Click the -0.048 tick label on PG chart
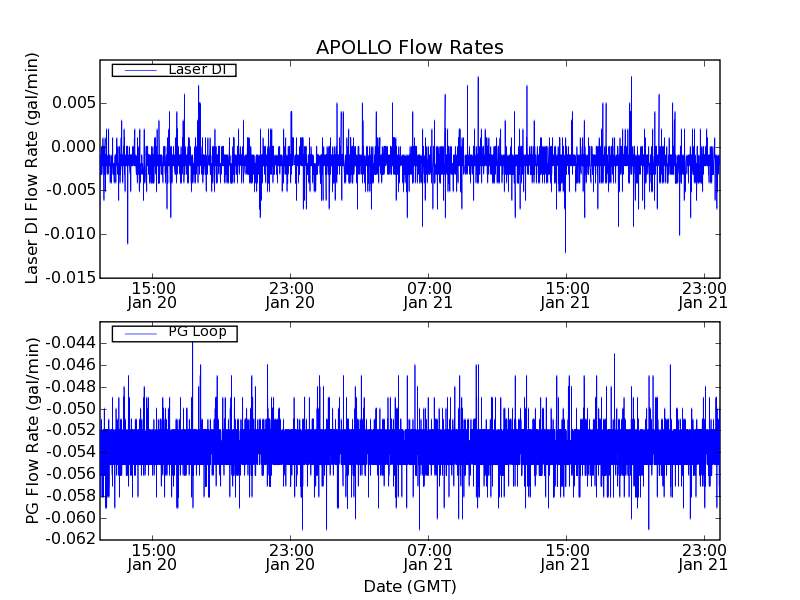 70,387
